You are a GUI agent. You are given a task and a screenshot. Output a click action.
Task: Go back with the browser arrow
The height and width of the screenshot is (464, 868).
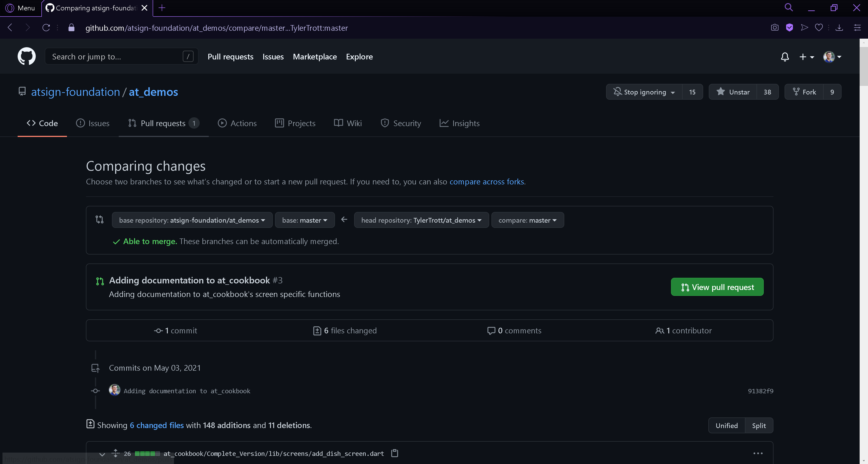coord(10,28)
